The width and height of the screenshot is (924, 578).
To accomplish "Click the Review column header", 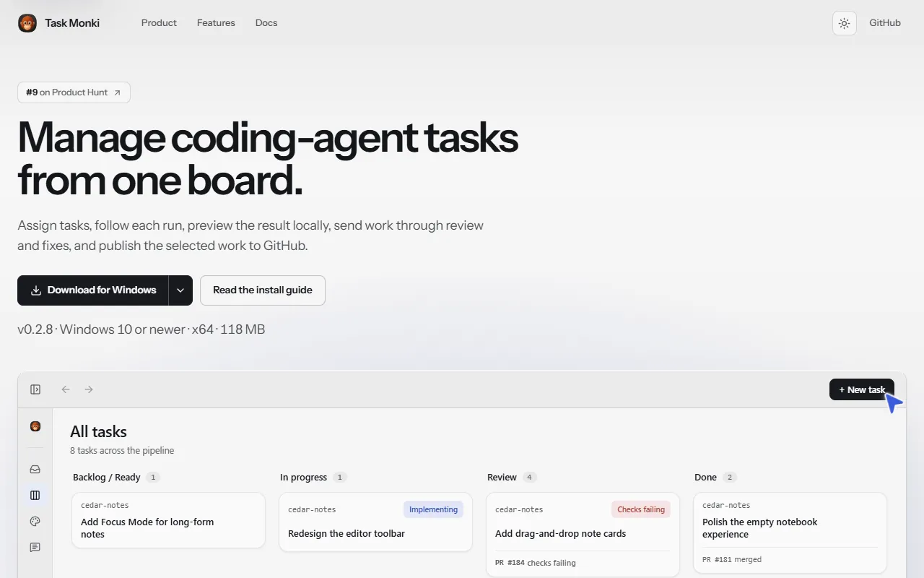I will pyautogui.click(x=502, y=478).
